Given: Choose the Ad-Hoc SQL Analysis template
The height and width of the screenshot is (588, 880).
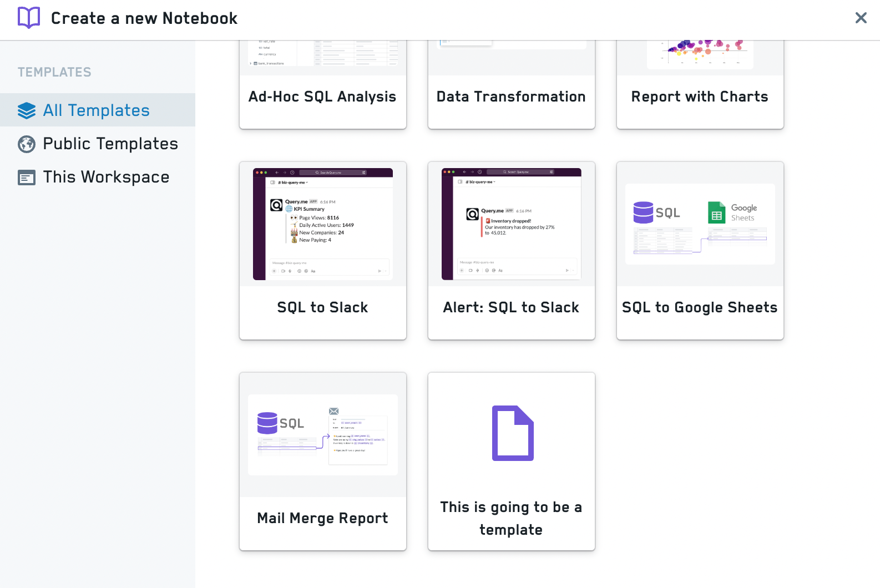Looking at the screenshot, I should coord(322,97).
